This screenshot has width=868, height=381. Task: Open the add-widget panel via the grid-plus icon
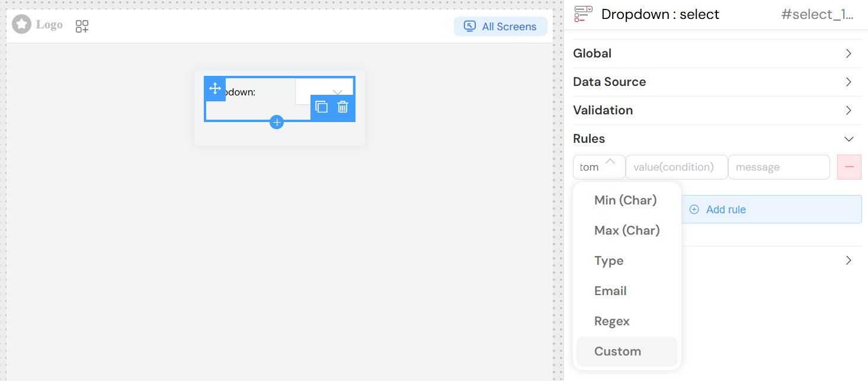[x=81, y=26]
